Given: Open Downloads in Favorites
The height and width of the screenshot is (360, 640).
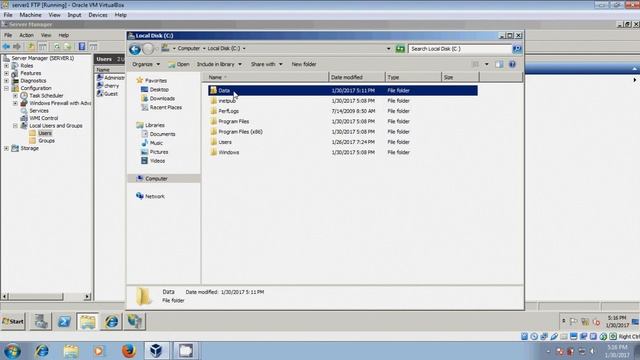Looking at the screenshot, I should point(162,98).
